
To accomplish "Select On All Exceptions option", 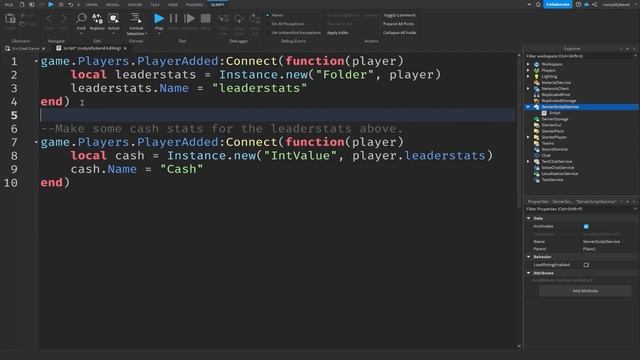I will (285, 24).
